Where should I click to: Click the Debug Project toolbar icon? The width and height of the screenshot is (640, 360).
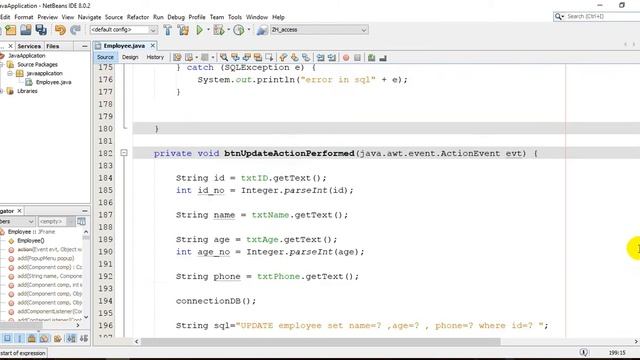(x=219, y=30)
